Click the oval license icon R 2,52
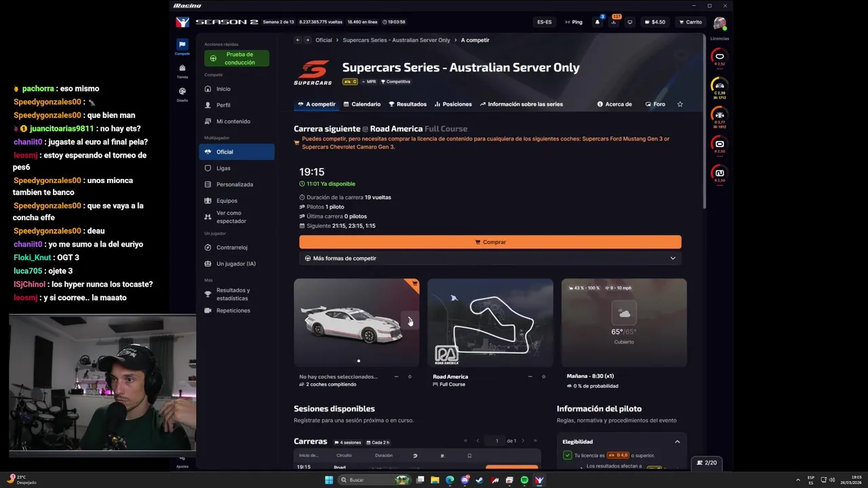The width and height of the screenshot is (868, 488). coord(719,58)
